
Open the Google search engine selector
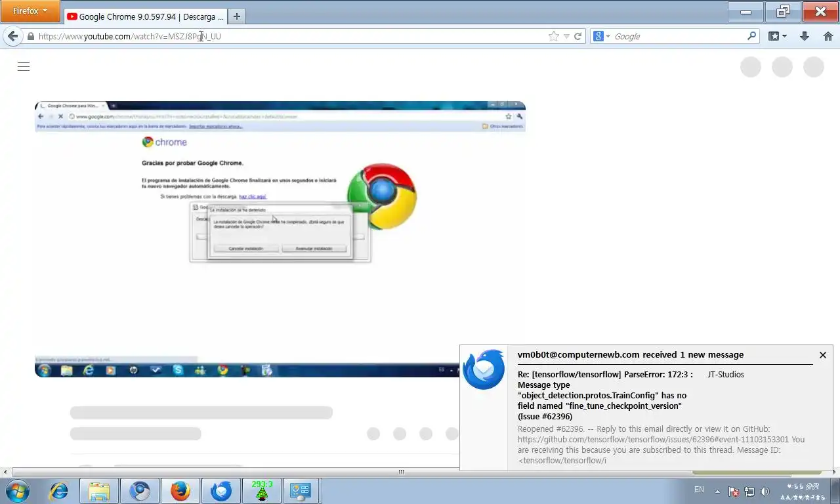(x=602, y=37)
